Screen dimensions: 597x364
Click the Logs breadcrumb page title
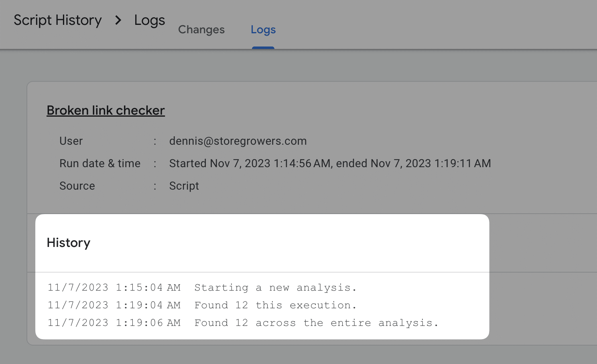tap(149, 20)
